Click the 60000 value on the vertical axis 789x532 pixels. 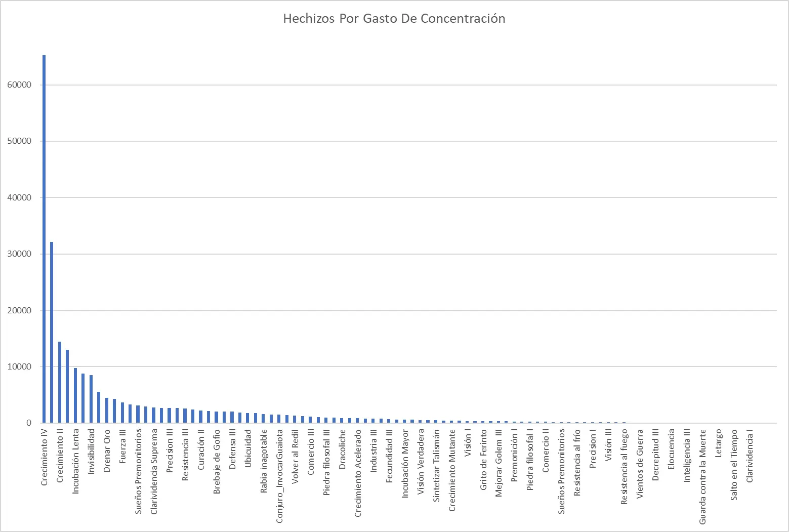(20, 85)
